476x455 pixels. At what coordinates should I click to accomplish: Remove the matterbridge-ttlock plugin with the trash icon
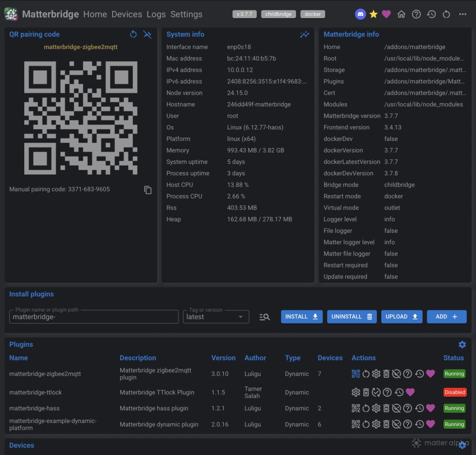point(366,392)
